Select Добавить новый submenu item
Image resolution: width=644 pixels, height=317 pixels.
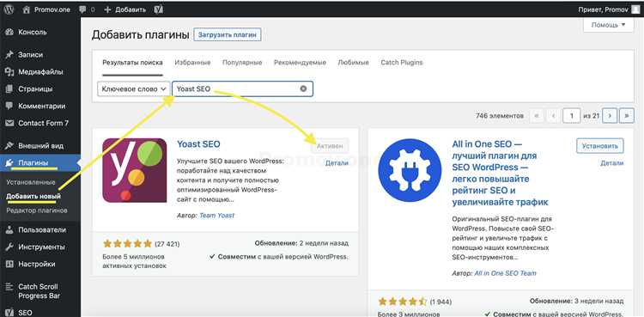click(33, 196)
